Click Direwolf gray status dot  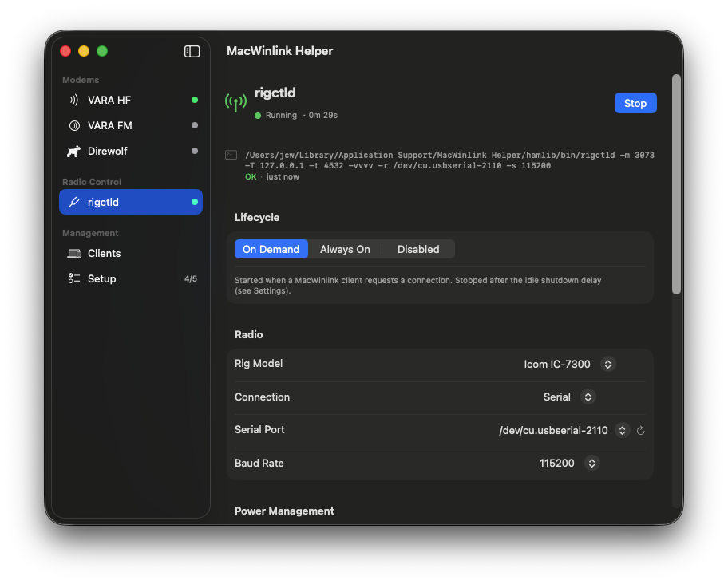tap(195, 151)
